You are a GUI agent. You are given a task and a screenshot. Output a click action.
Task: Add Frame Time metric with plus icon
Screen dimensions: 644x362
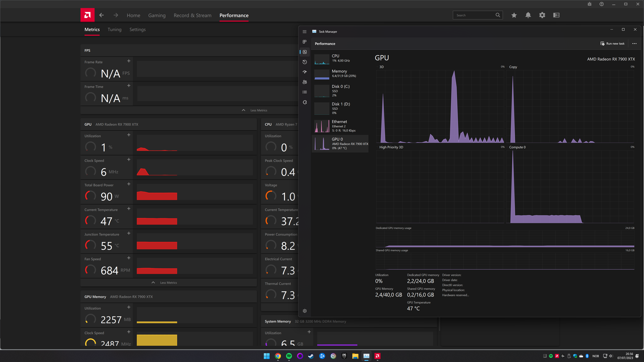[x=129, y=86]
